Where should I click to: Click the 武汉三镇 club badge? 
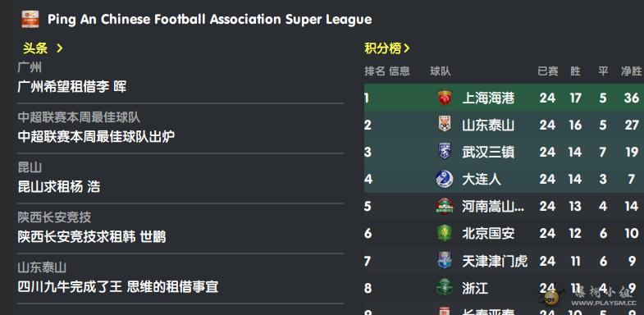[x=445, y=152]
